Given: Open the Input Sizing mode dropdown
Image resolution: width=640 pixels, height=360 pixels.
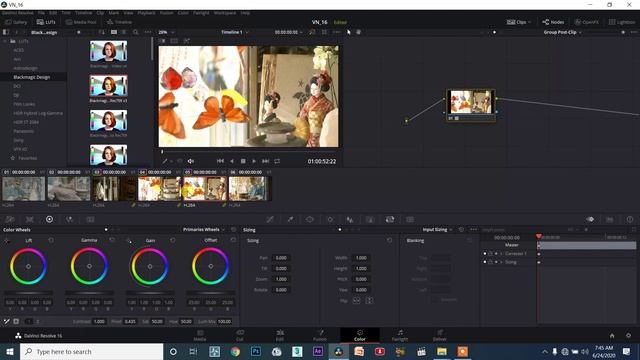Looking at the screenshot, I should (x=438, y=230).
